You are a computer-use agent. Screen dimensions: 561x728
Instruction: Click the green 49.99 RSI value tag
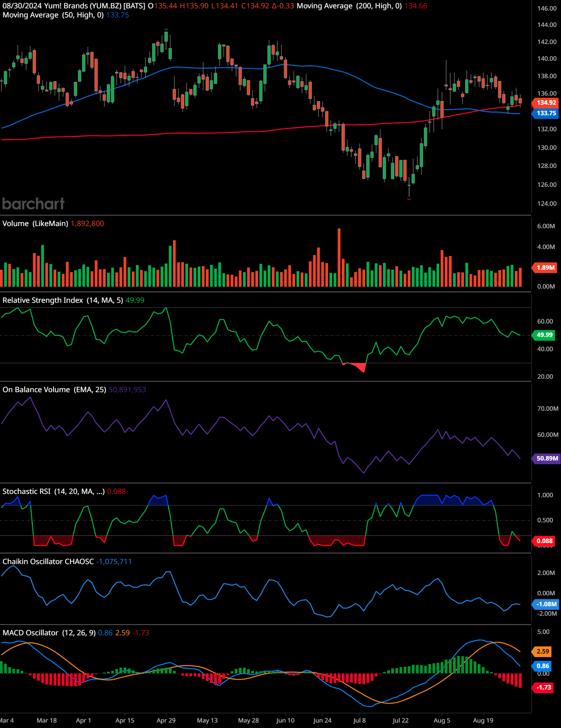click(544, 335)
